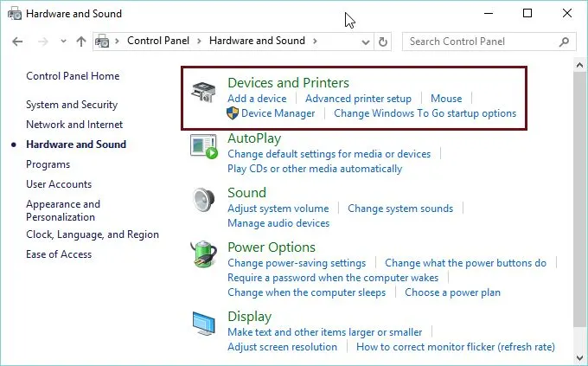Viewport: 588px width, 366px height.
Task: Refresh the Control Panel view
Action: 383,42
